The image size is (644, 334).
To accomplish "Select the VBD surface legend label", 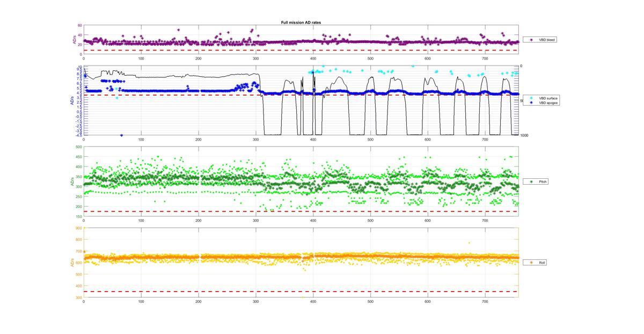I will (x=548, y=98).
